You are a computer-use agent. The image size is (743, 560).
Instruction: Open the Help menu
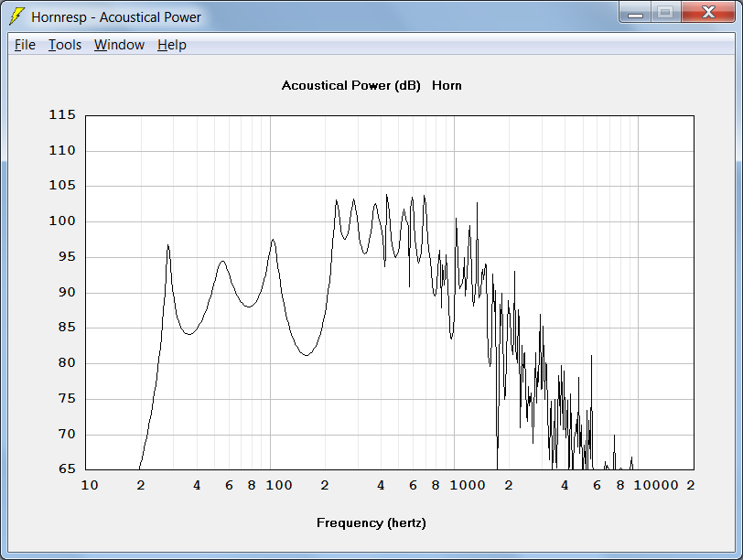(171, 45)
